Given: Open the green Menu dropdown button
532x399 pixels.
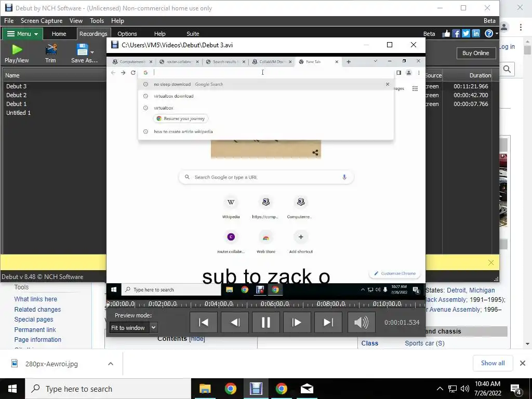Looking at the screenshot, I should (x=22, y=34).
